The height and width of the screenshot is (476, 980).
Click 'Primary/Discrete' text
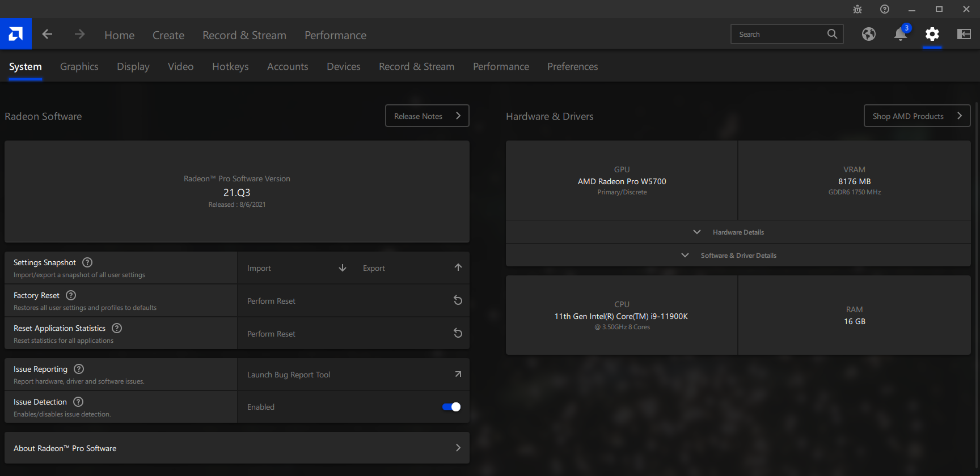coord(622,192)
